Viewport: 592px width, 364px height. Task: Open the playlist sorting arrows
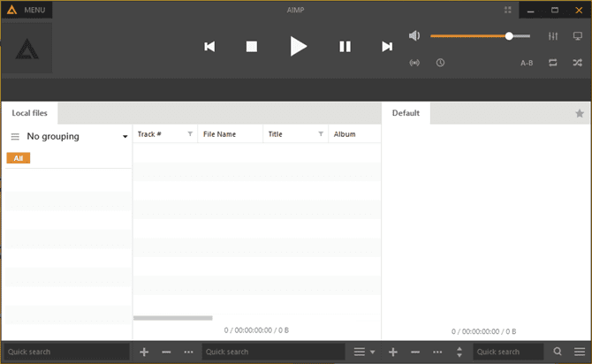459,352
